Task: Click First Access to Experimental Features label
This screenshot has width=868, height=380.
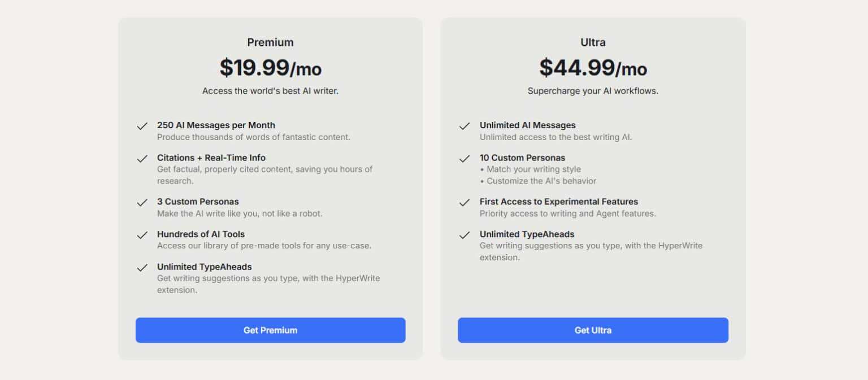Action: (x=559, y=202)
